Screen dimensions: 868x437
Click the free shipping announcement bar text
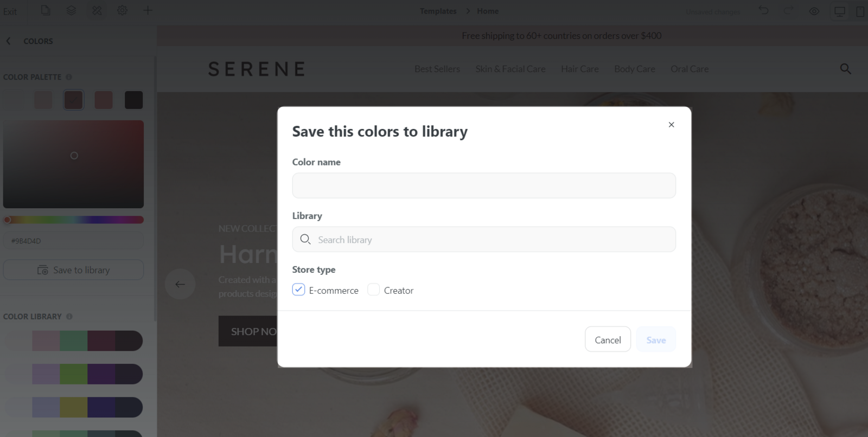coord(561,36)
